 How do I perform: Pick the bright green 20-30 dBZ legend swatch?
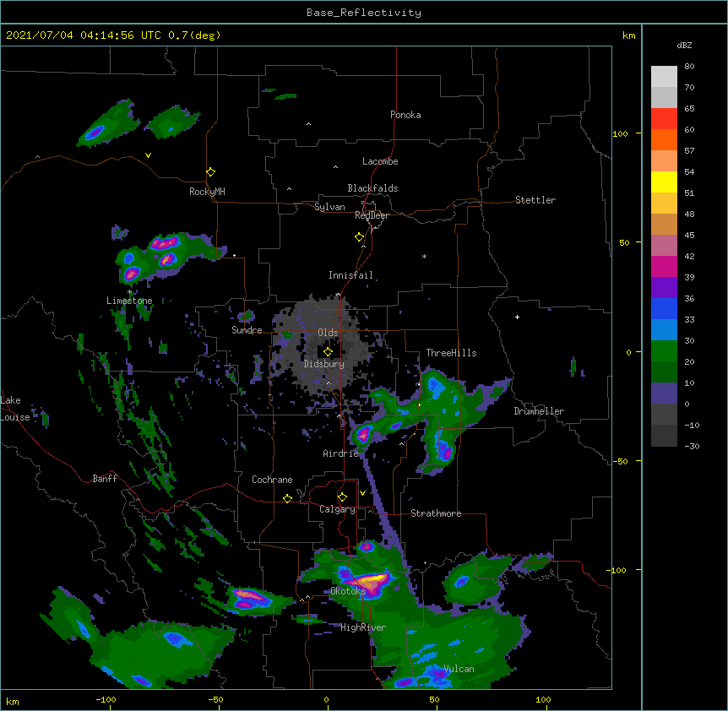point(664,351)
